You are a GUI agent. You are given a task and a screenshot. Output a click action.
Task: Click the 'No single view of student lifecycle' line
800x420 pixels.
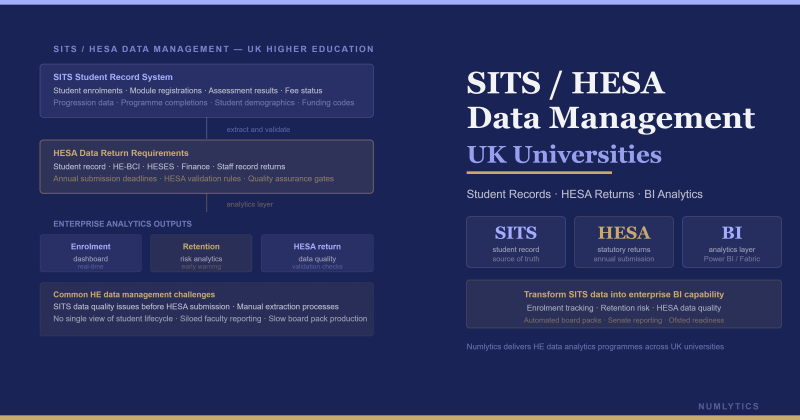coord(210,318)
